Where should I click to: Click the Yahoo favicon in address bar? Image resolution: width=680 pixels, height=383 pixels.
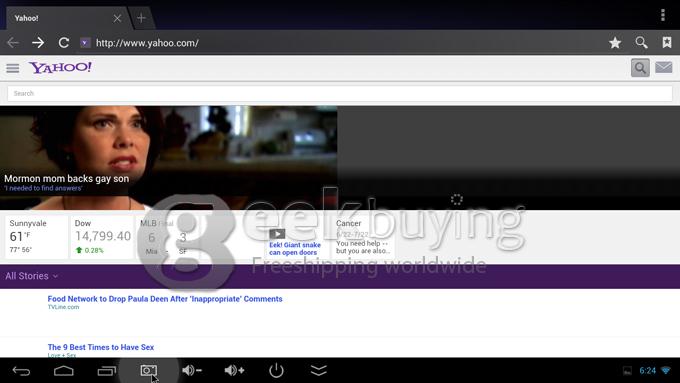coord(85,43)
